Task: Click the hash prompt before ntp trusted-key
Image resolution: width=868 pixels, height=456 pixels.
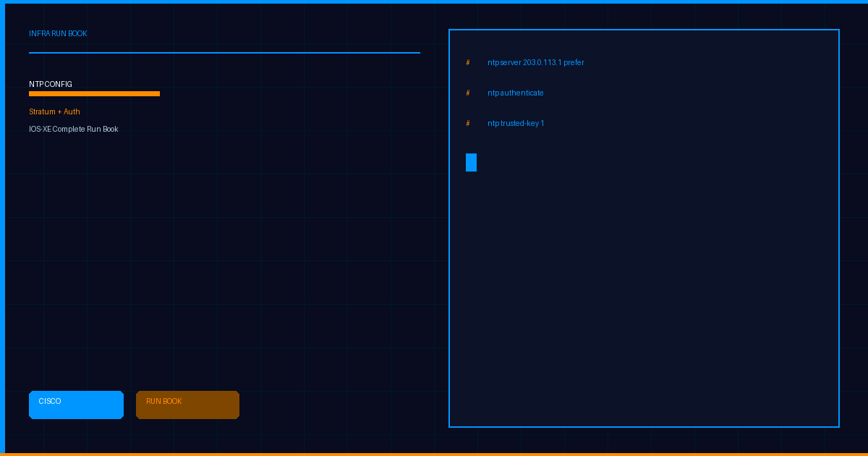Action: pos(468,124)
